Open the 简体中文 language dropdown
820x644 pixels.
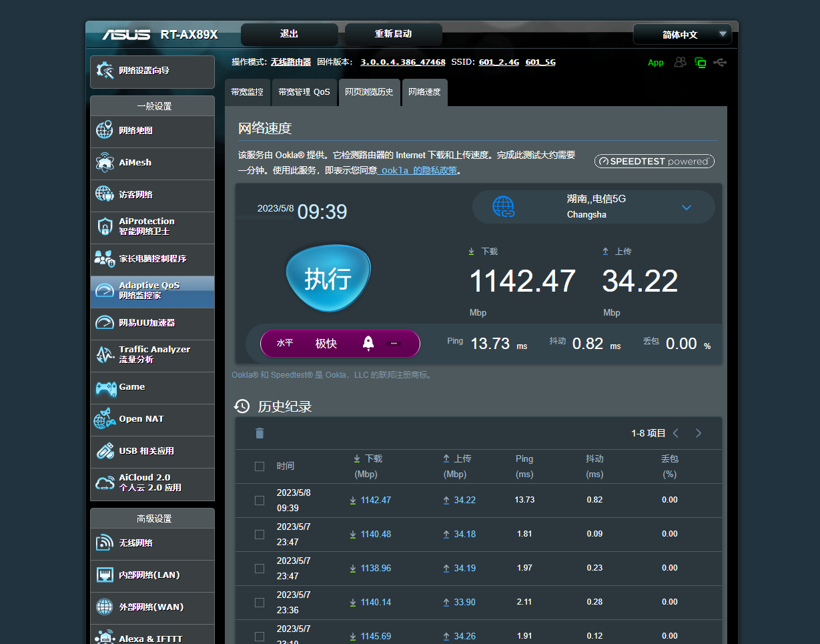point(682,34)
